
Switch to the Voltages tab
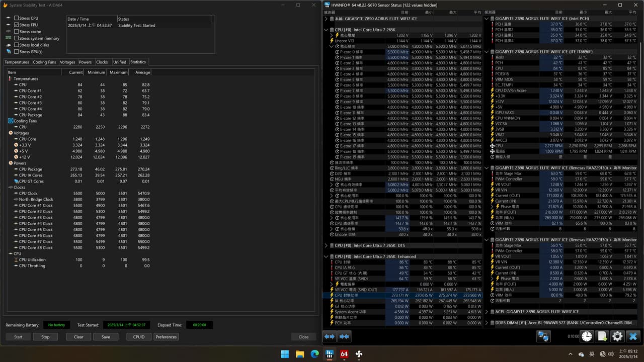click(x=67, y=62)
